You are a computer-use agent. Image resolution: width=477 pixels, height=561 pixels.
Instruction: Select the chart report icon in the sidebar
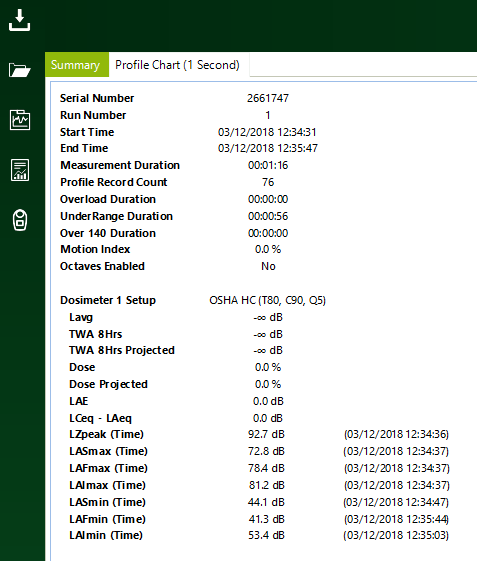pos(20,120)
